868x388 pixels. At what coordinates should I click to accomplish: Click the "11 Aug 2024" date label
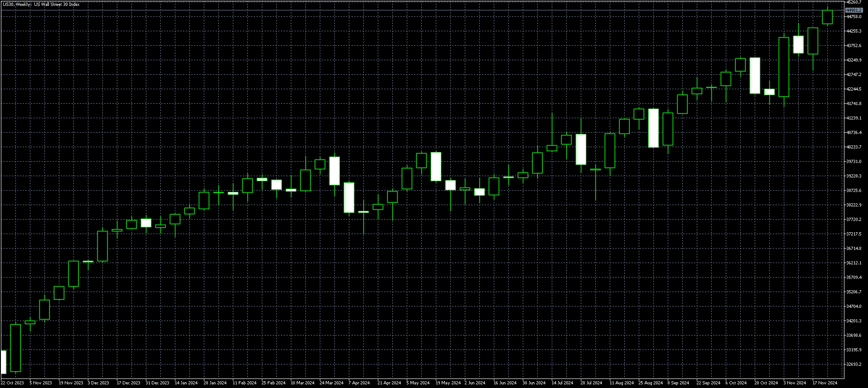622,383
